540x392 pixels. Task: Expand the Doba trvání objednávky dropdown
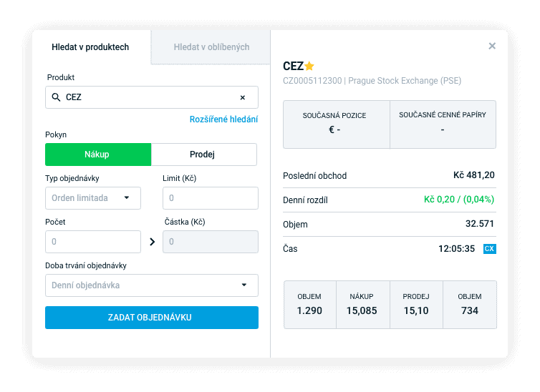(x=152, y=285)
